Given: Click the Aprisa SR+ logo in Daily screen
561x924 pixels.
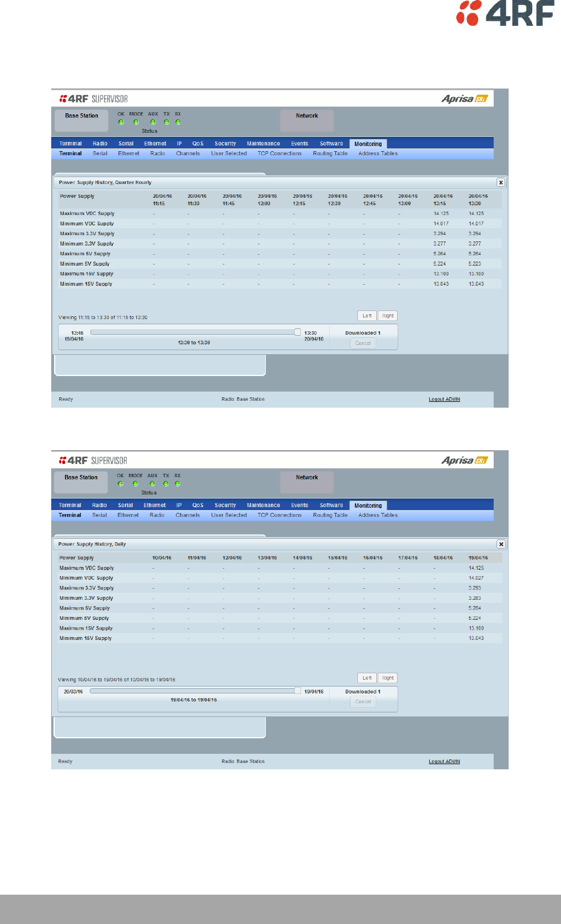Looking at the screenshot, I should (464, 461).
